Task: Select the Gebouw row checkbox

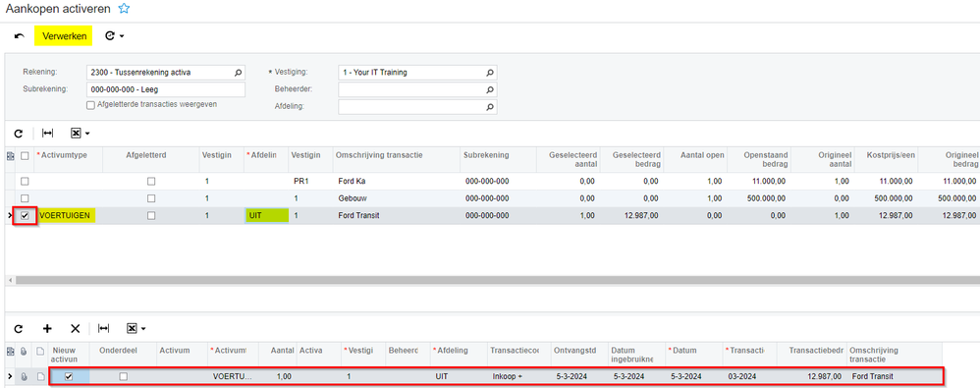Action: [x=25, y=198]
